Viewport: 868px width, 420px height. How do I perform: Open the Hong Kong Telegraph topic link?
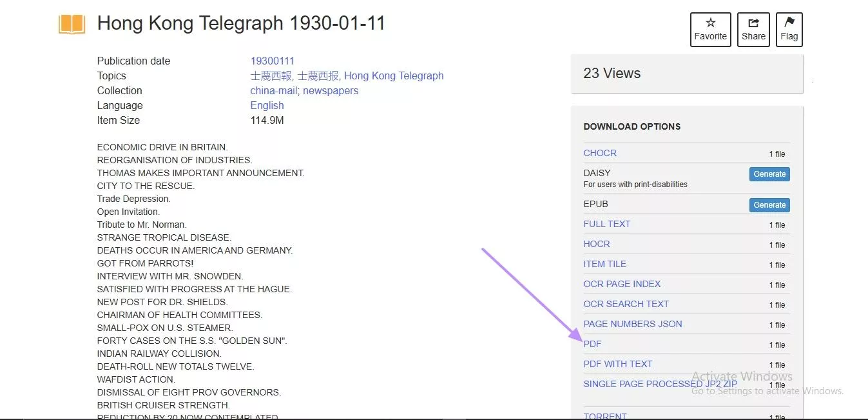pos(394,75)
